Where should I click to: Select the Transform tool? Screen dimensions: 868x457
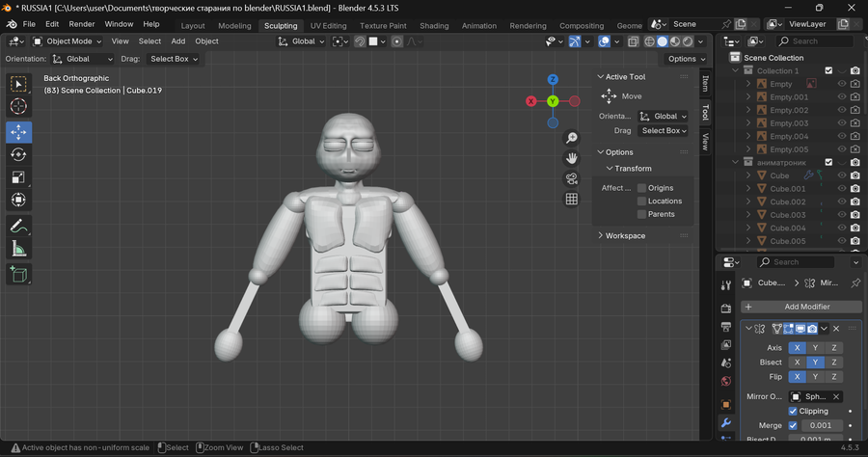pos(18,200)
